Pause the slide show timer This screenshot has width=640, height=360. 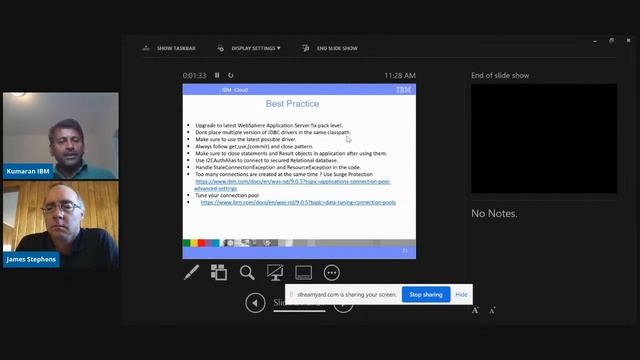coord(217,75)
